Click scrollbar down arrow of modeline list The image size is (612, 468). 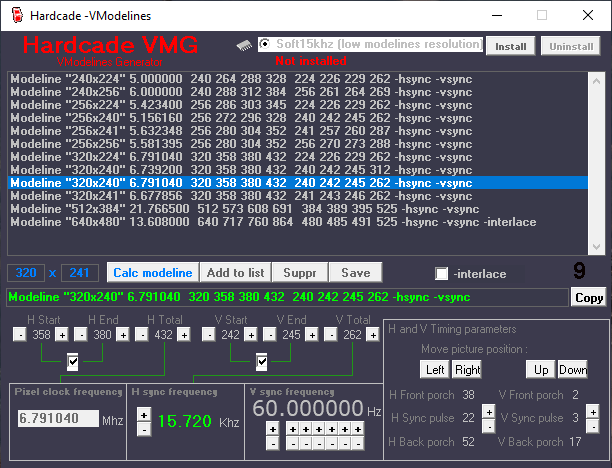[596, 247]
